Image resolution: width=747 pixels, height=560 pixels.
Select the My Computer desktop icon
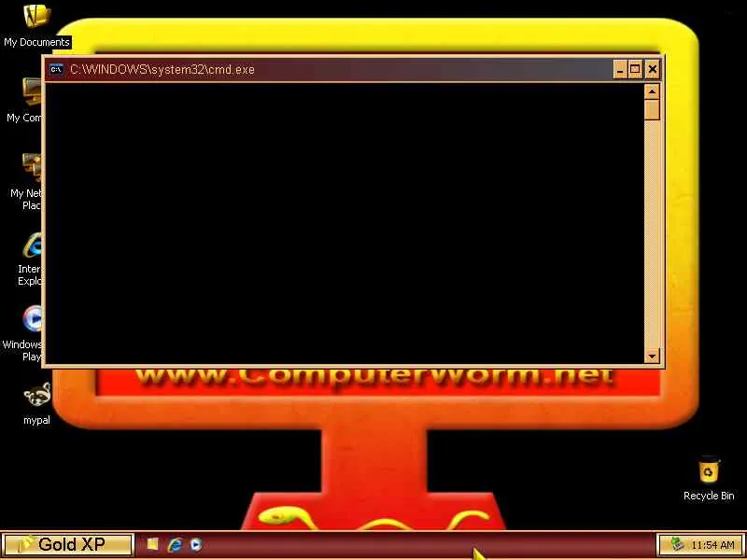click(x=32, y=91)
